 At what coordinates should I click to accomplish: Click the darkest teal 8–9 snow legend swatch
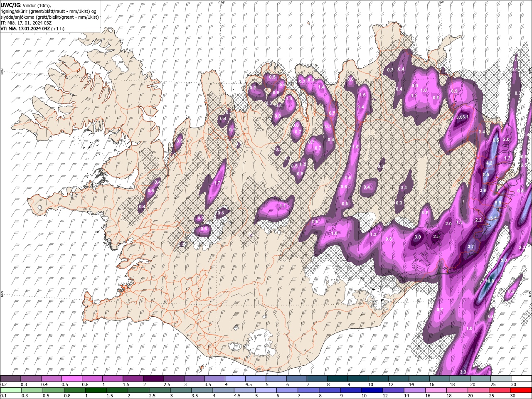[x=337, y=379]
